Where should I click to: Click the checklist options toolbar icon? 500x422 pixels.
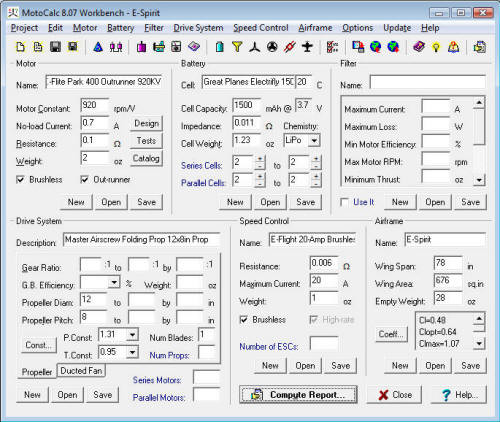coord(332,47)
